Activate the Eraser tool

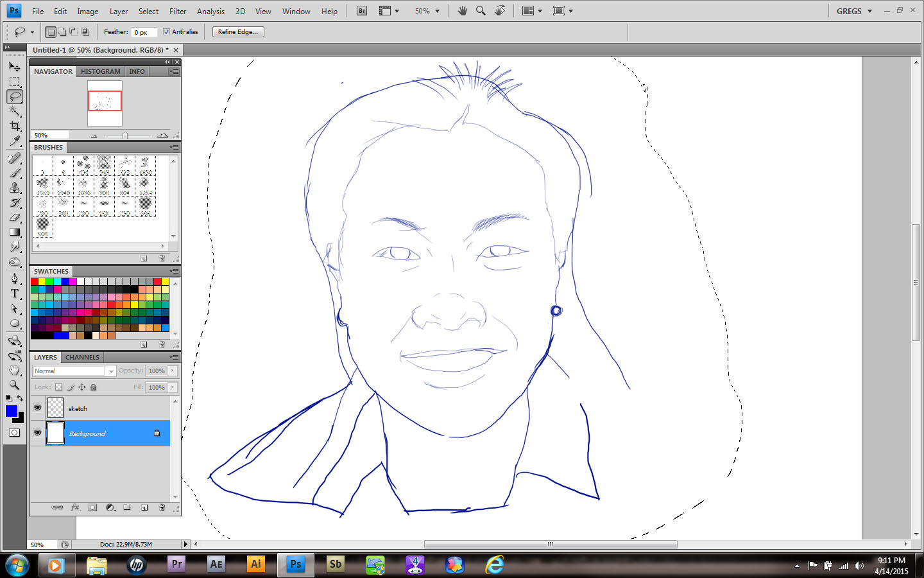tap(14, 218)
